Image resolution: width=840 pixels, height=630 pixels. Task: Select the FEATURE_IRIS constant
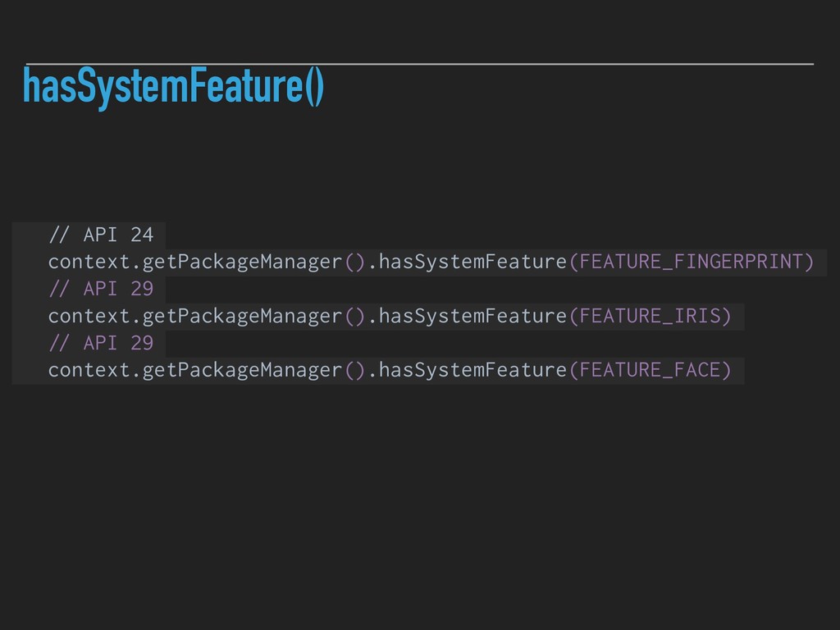(649, 316)
